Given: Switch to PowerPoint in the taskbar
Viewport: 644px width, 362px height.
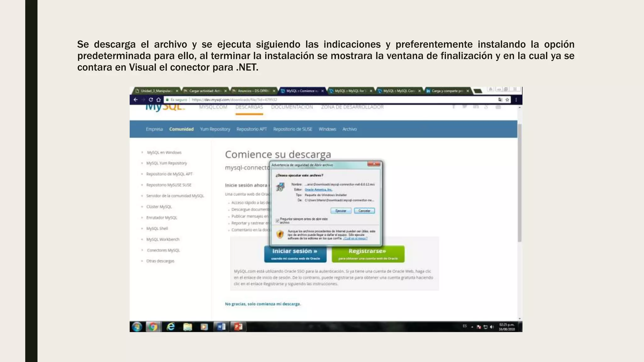Looking at the screenshot, I should (x=238, y=327).
